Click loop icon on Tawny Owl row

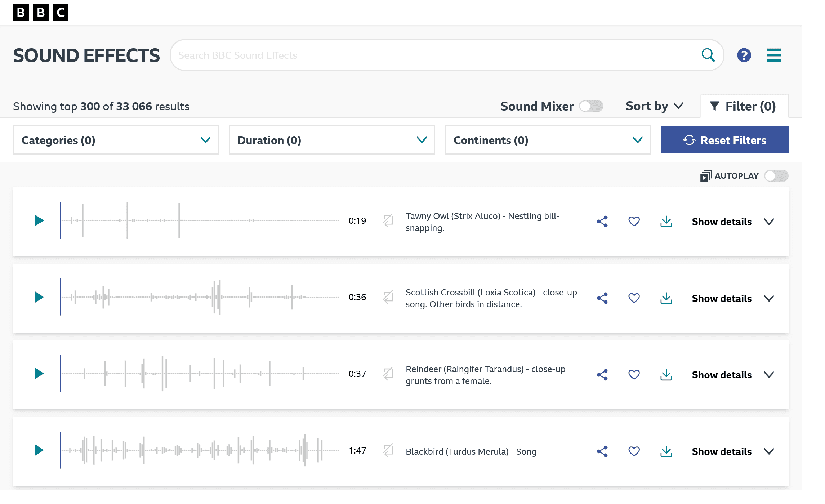[x=388, y=220]
